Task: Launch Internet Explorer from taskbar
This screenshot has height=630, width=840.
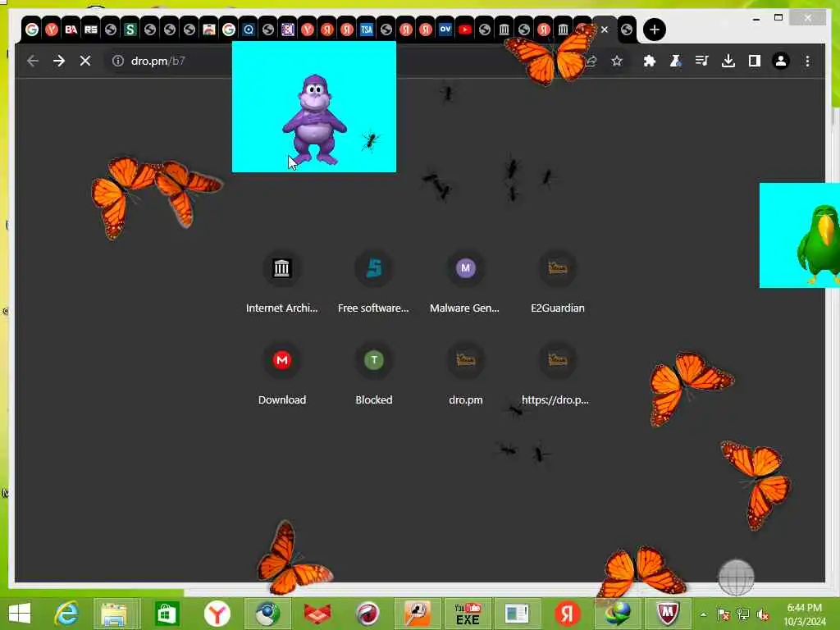Action: coord(67,614)
